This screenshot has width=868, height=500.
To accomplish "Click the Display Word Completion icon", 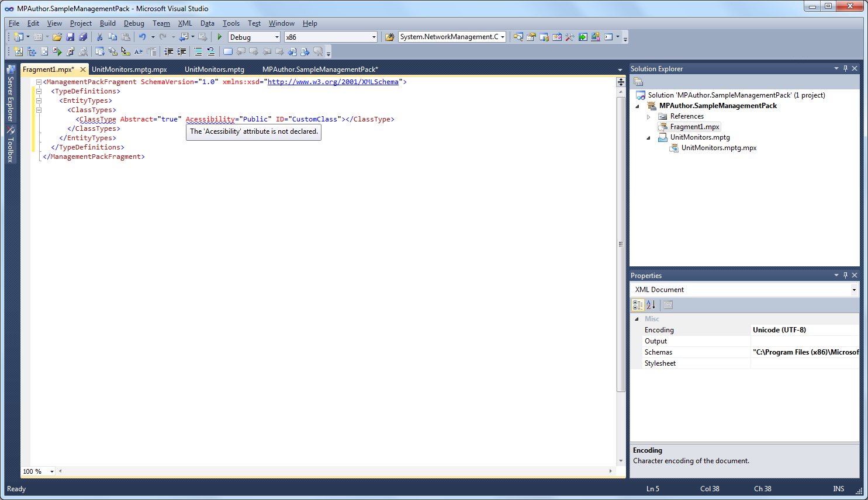I will (138, 51).
